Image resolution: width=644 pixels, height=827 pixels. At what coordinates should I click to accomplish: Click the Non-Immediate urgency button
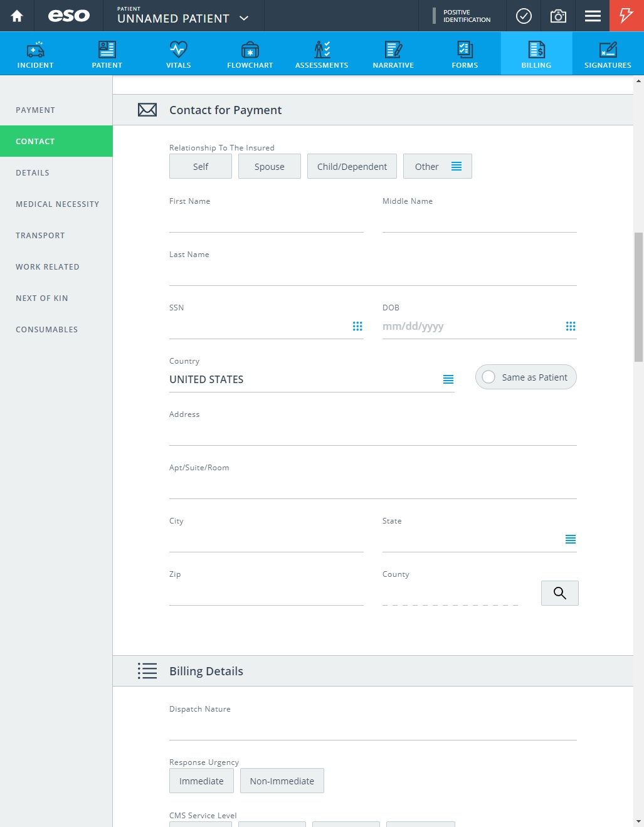[x=282, y=781]
